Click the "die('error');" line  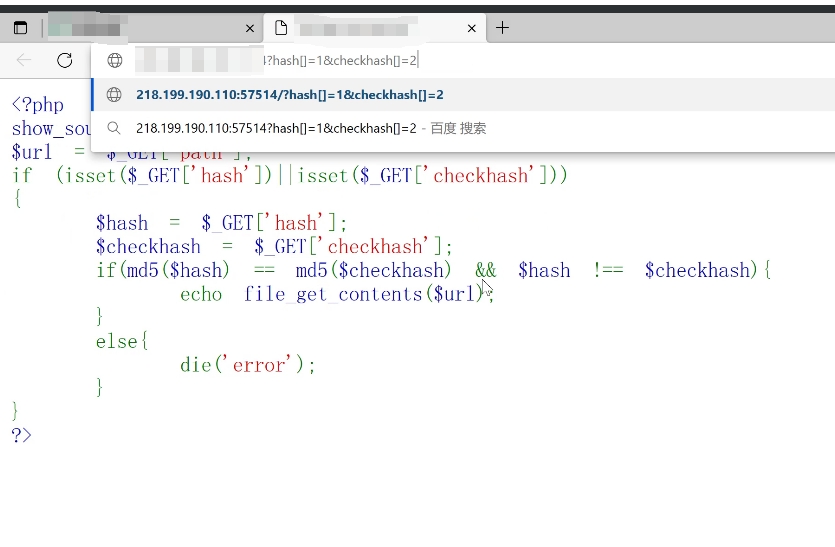click(248, 365)
